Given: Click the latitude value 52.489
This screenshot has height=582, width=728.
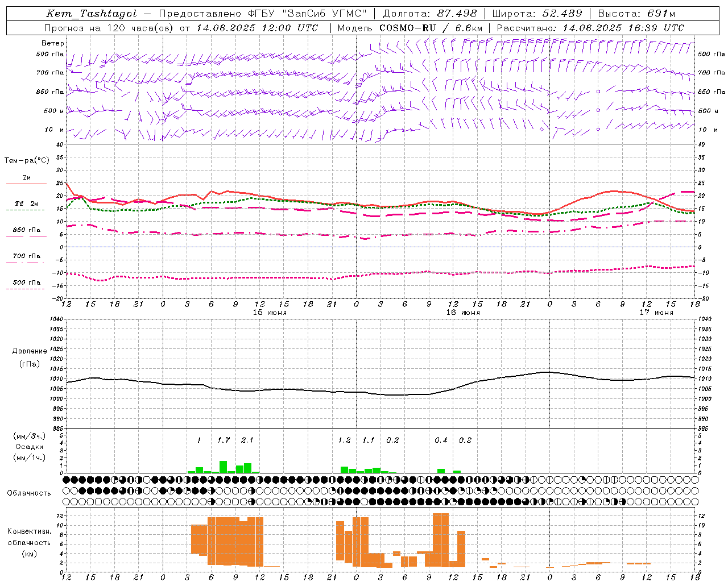Looking at the screenshot, I should [x=562, y=14].
